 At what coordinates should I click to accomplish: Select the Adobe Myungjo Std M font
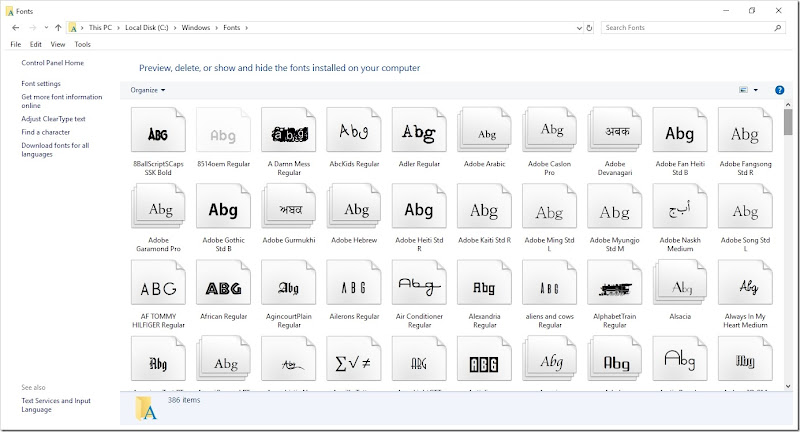615,206
